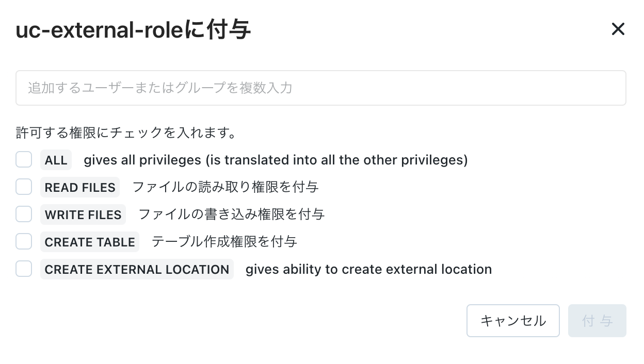The image size is (644, 364).
Task: Click the dialog title uc-external-roleに付与
Action: coord(133,29)
